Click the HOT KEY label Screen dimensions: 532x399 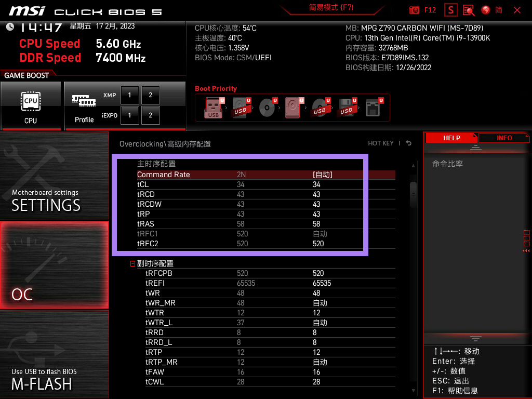click(x=381, y=143)
